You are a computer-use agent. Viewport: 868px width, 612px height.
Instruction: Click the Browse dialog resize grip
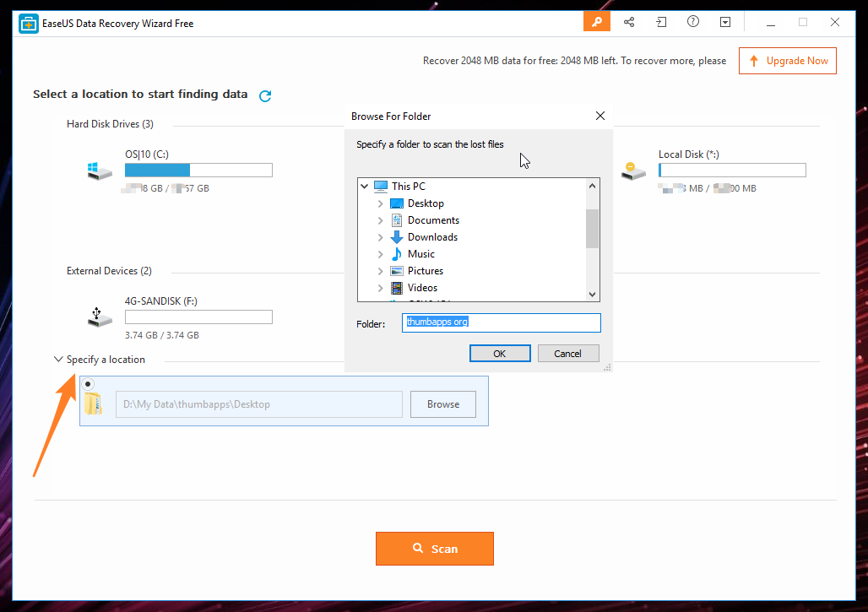607,367
